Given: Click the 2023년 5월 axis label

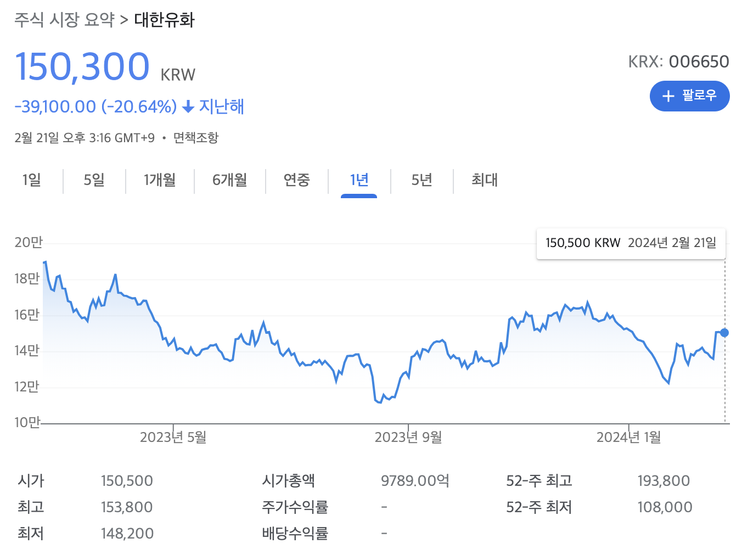Looking at the screenshot, I should (x=173, y=438).
